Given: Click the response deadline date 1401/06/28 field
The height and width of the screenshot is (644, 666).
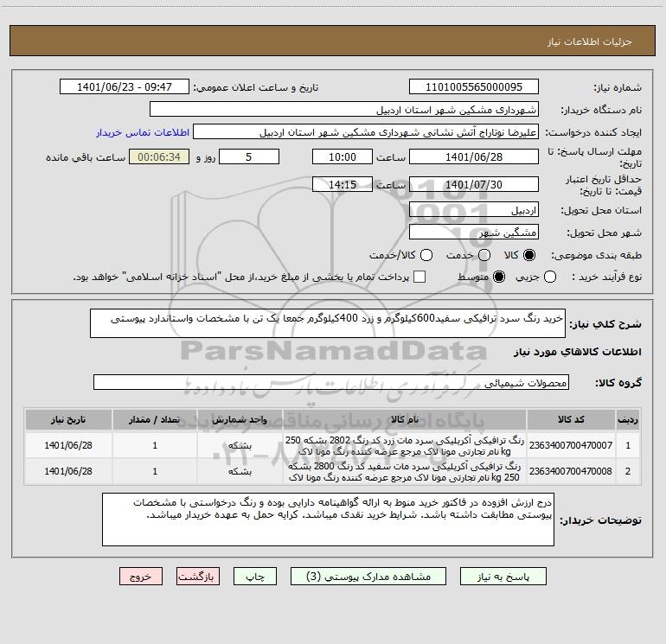Looking at the screenshot, I should point(474,156).
